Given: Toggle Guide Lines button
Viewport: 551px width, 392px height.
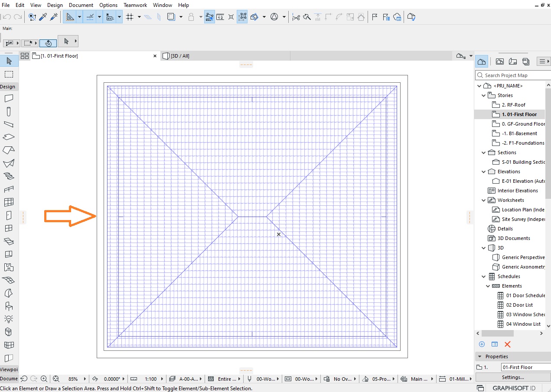Looking at the screenshot, I should 69,17.
